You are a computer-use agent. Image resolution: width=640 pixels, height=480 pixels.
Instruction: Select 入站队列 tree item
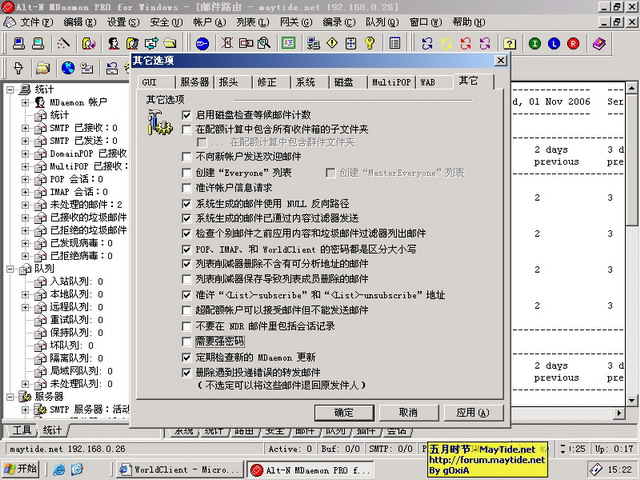[76, 282]
